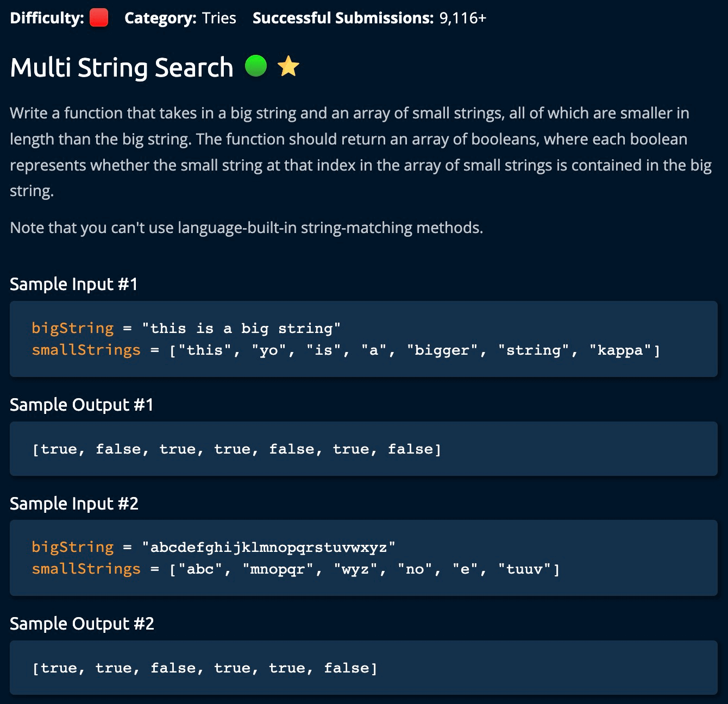Click the alphabet bigString value in Sample #2

pos(268,547)
